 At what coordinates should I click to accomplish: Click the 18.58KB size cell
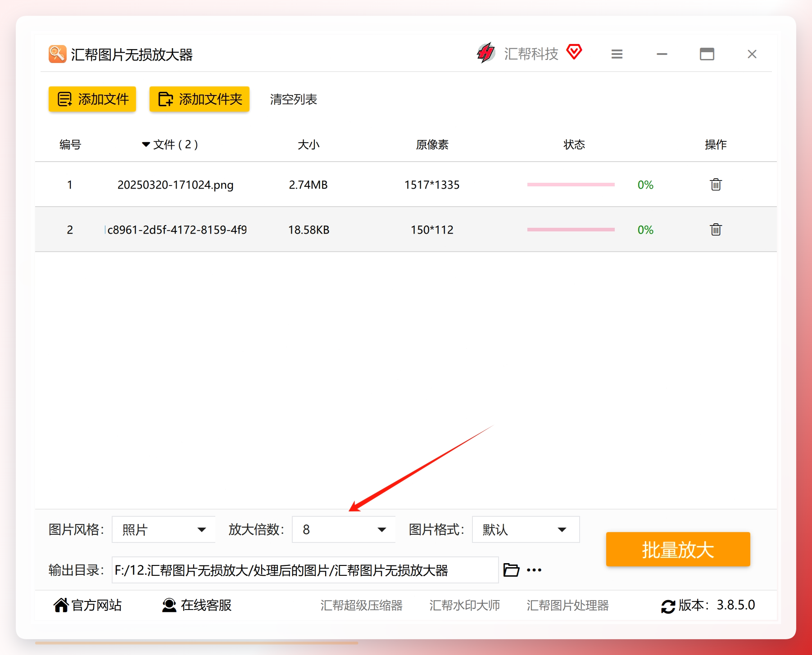click(x=309, y=230)
